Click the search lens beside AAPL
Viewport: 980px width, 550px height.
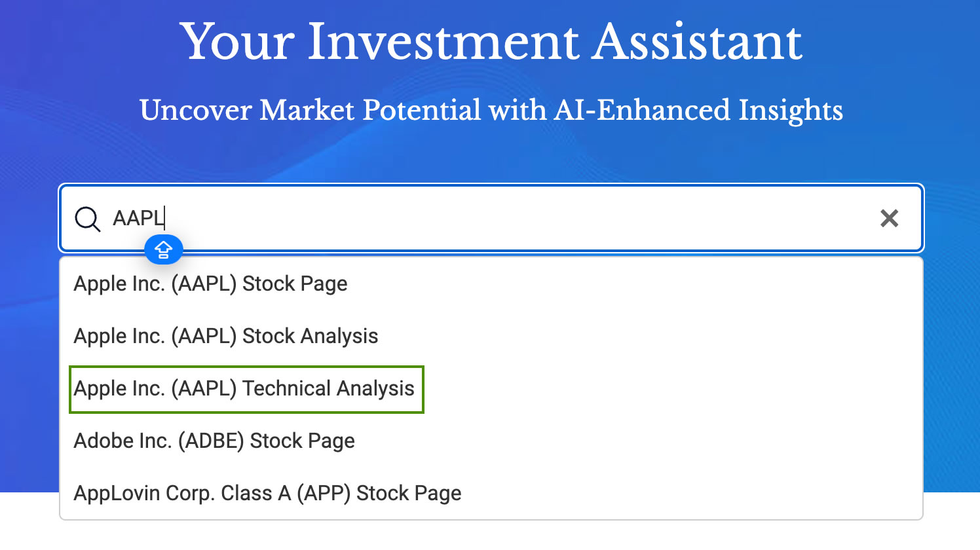tap(87, 219)
